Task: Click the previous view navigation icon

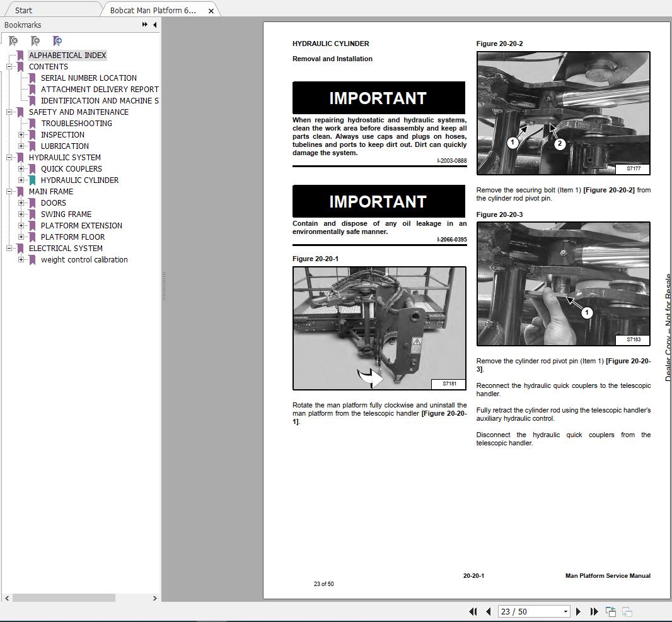Action: pos(610,611)
